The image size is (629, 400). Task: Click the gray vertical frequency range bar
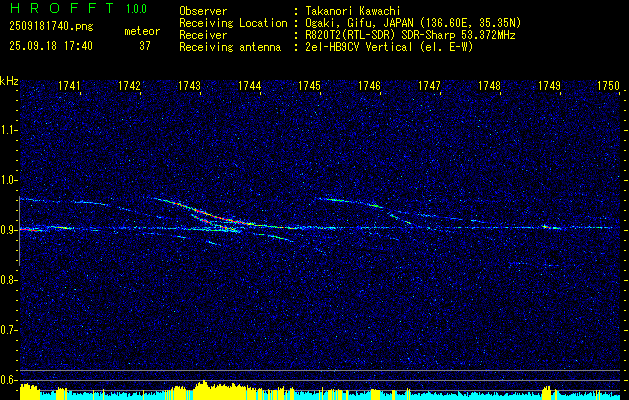pyautogui.click(x=19, y=231)
